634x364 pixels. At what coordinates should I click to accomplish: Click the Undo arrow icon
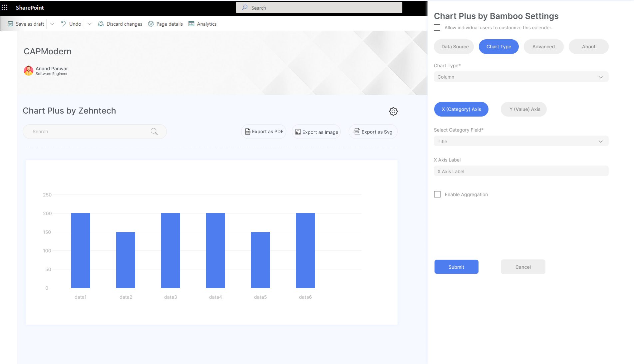pos(63,24)
